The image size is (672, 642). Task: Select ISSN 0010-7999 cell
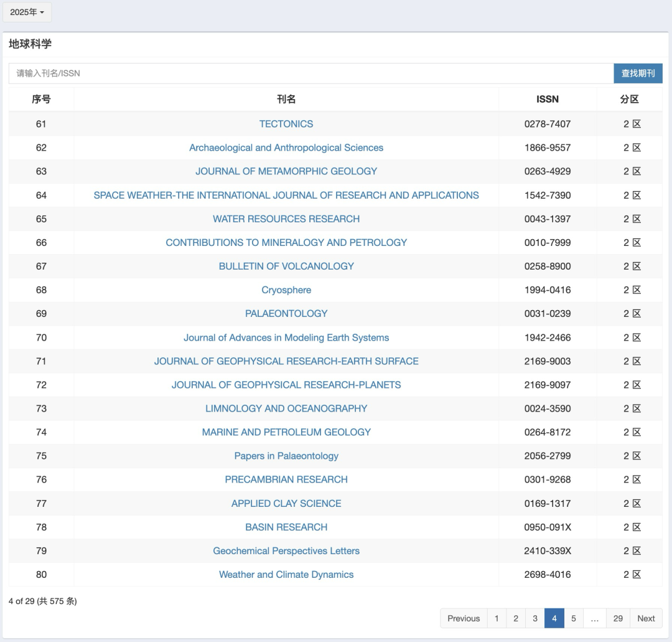click(548, 242)
